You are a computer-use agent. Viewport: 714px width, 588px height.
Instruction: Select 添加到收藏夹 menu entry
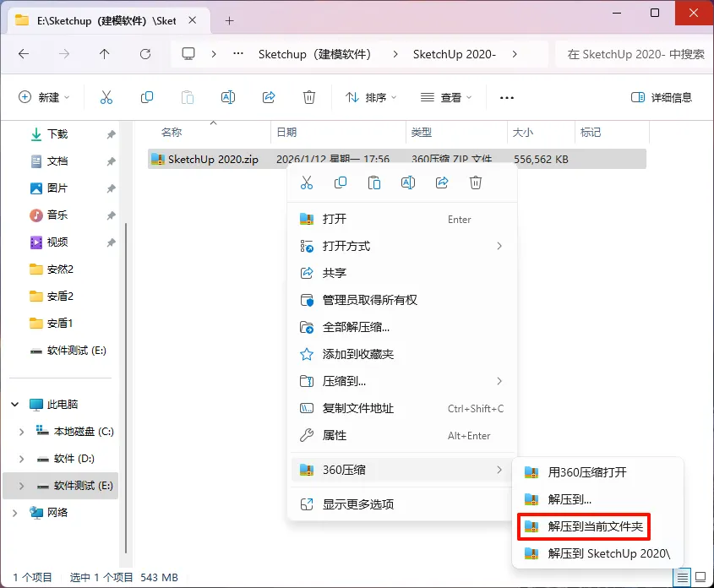click(x=402, y=355)
